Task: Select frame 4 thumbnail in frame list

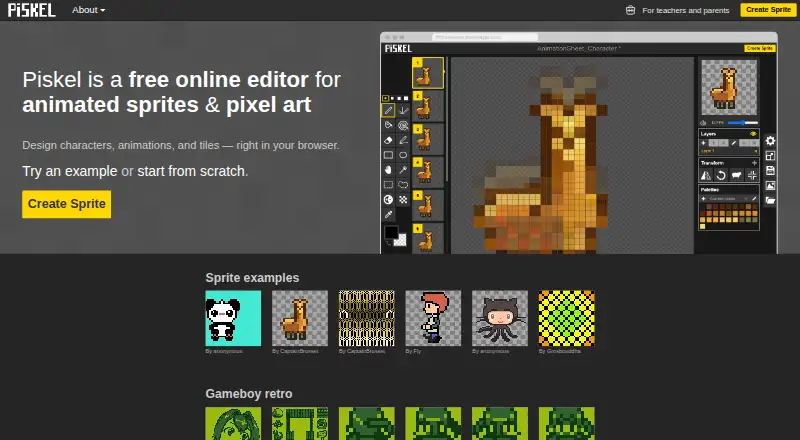Action: [428, 172]
